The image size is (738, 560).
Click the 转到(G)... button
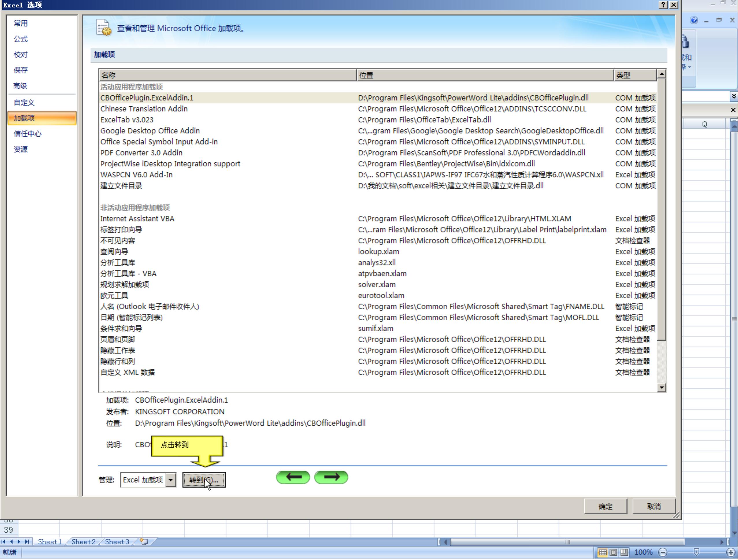coord(204,480)
